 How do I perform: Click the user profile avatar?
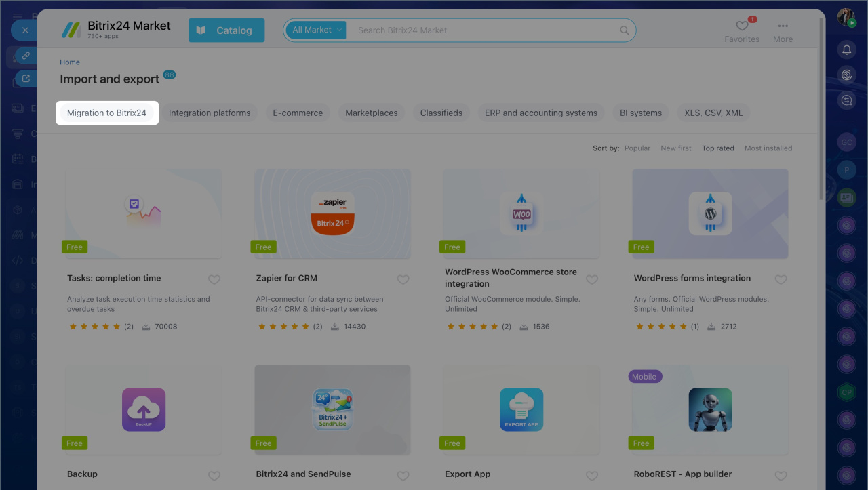[x=846, y=18]
